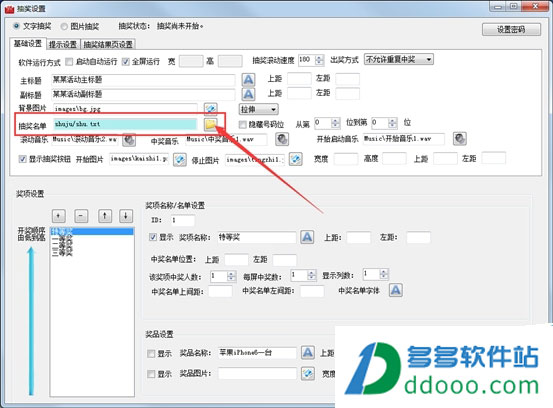This screenshot has height=408, width=553.
Task: Select the 图片抽奖 radio button
Action: tap(64, 26)
